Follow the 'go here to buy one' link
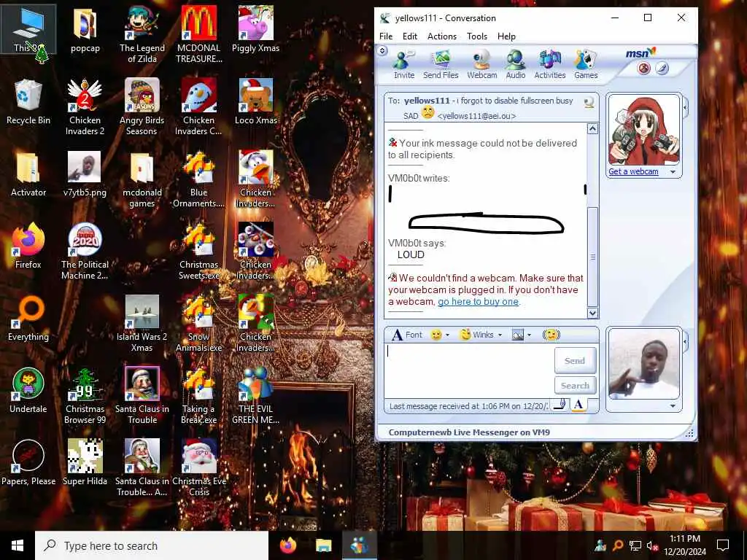This screenshot has height=560, width=747. 478,302
